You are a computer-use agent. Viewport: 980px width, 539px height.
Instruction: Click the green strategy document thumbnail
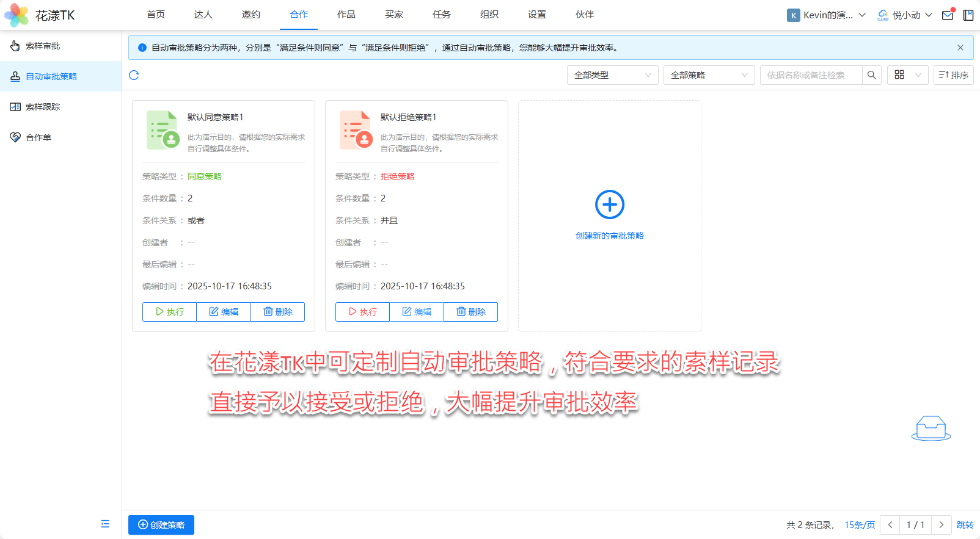pos(163,130)
